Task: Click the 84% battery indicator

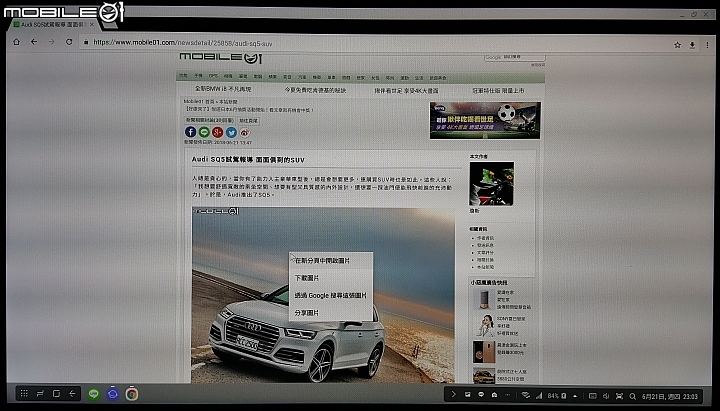Action: click(x=557, y=395)
